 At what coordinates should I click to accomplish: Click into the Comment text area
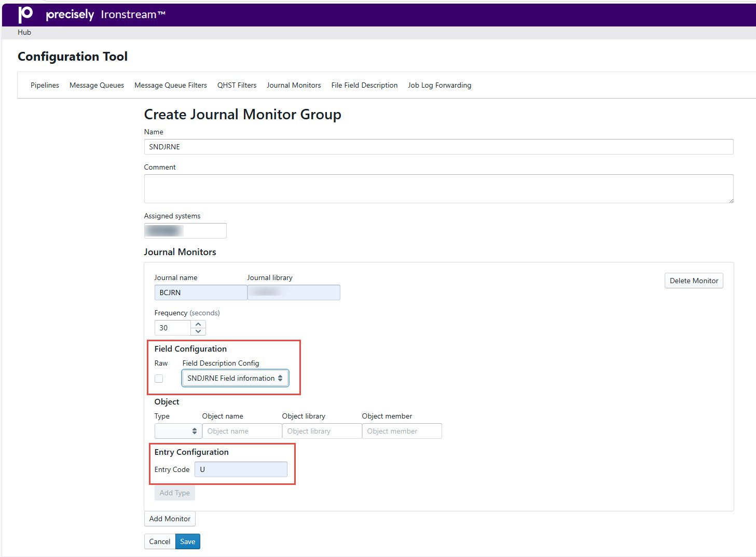click(438, 189)
